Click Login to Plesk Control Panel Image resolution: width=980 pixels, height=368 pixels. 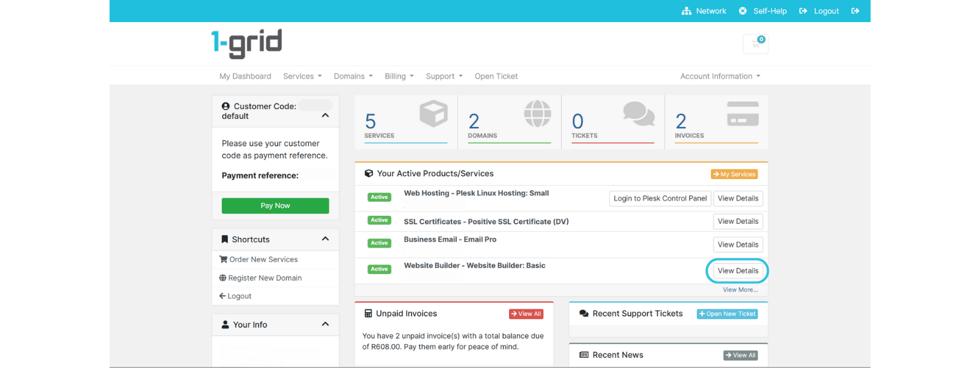click(660, 199)
